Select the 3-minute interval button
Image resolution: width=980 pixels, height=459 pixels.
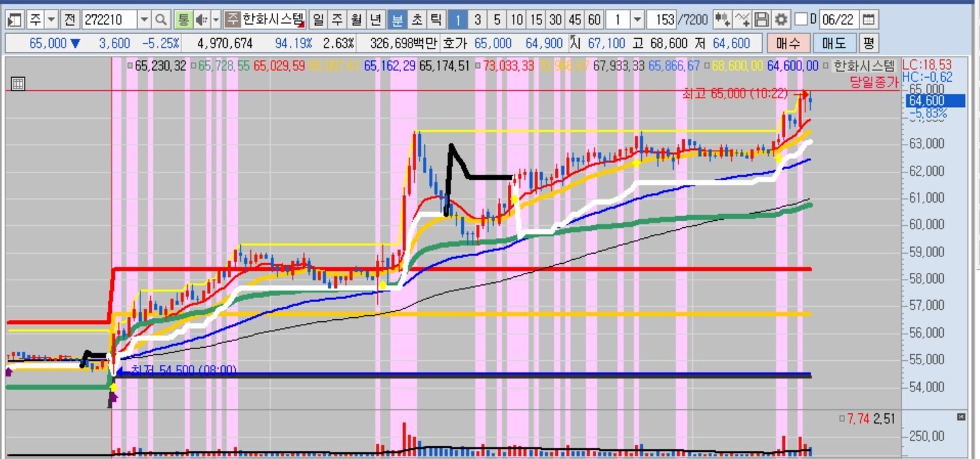tap(477, 19)
